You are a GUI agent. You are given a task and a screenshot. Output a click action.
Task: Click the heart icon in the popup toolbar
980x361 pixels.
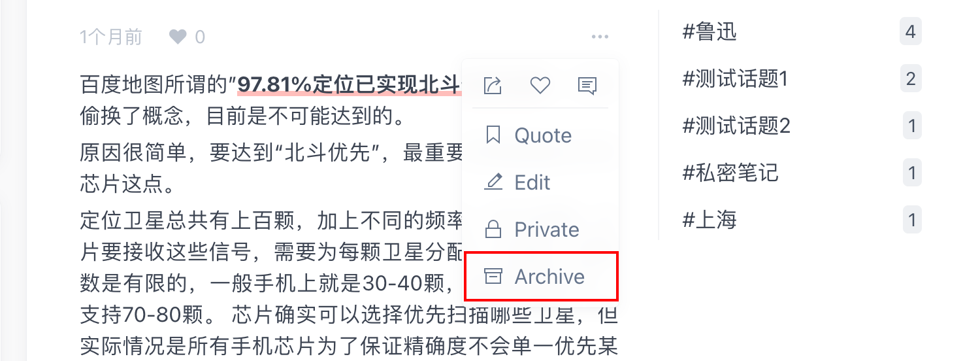[540, 85]
